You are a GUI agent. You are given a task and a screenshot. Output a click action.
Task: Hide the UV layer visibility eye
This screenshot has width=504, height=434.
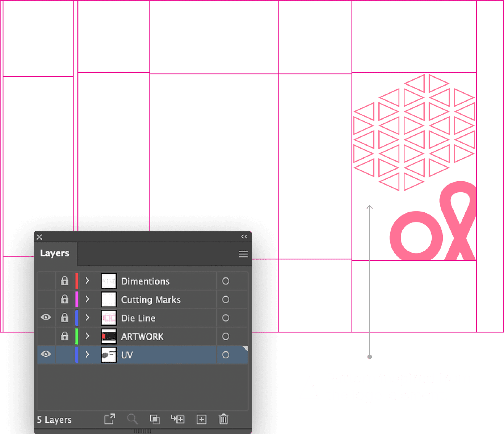tap(46, 354)
